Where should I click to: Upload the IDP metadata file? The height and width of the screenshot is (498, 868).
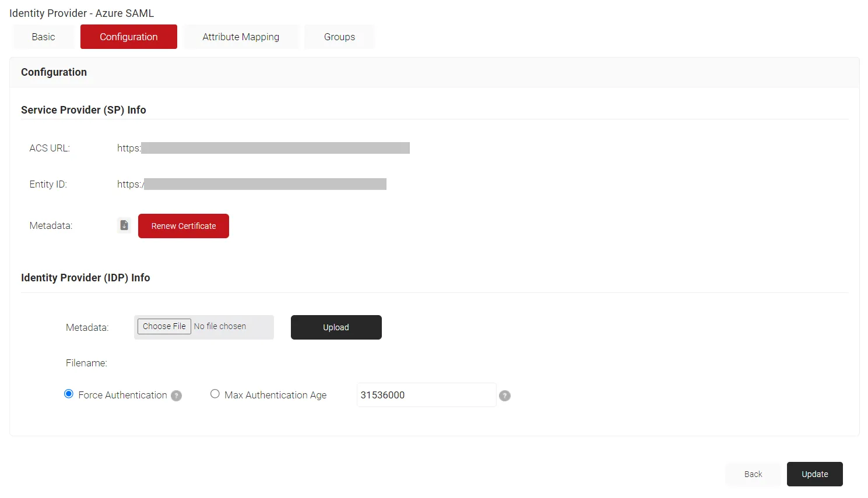pyautogui.click(x=336, y=327)
